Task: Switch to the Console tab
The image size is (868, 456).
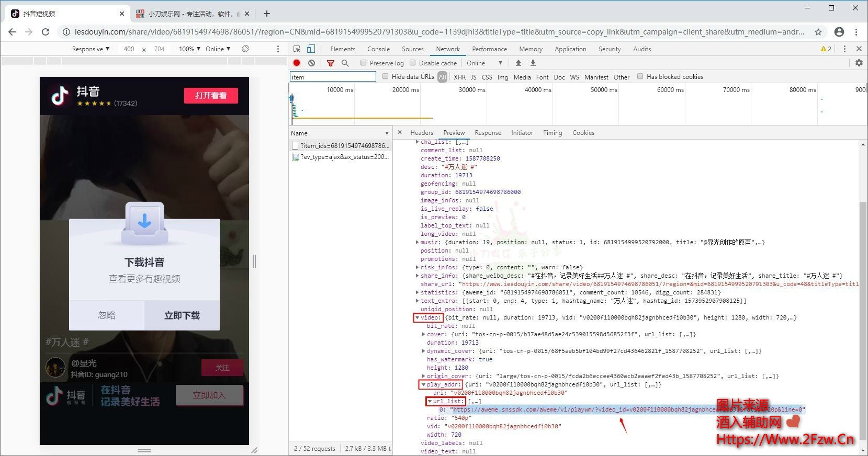Action: 378,49
